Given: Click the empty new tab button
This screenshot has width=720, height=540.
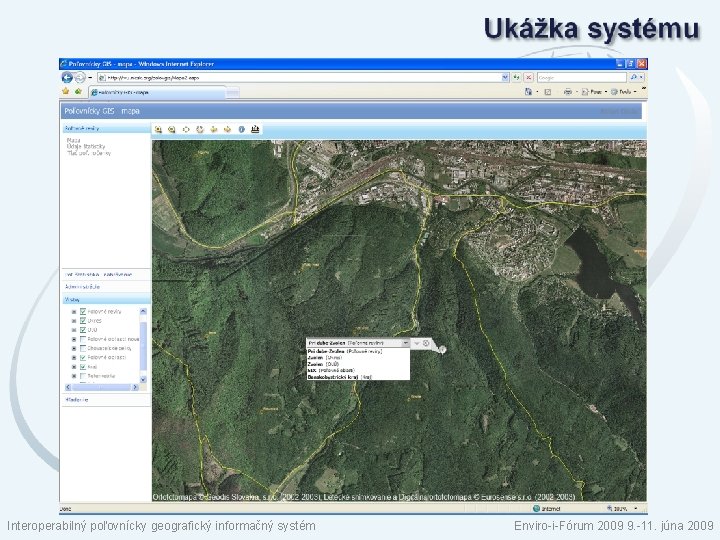Looking at the screenshot, I should (233, 93).
